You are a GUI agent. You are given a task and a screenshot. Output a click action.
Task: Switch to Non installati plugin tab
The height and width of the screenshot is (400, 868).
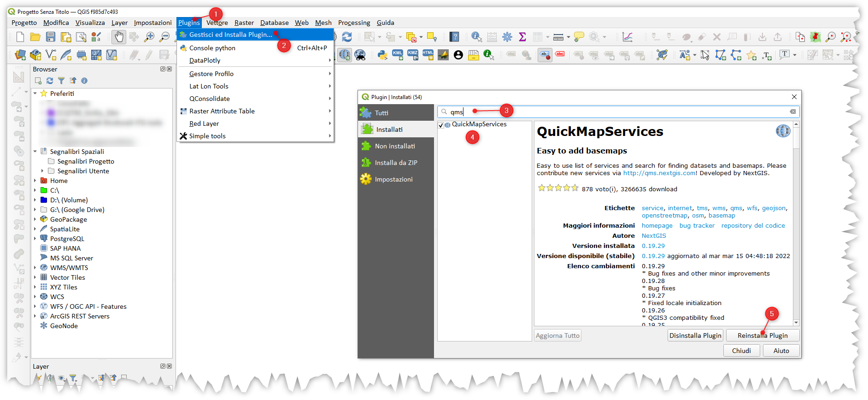395,146
